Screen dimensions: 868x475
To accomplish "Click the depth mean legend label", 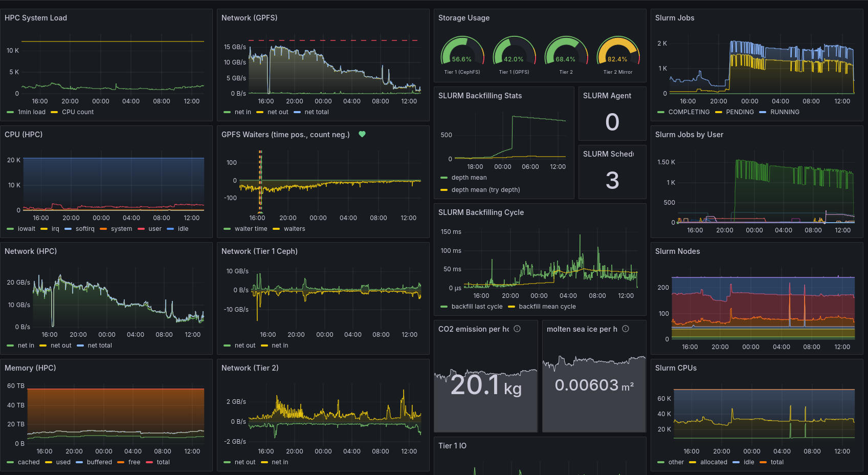I will pyautogui.click(x=469, y=178).
